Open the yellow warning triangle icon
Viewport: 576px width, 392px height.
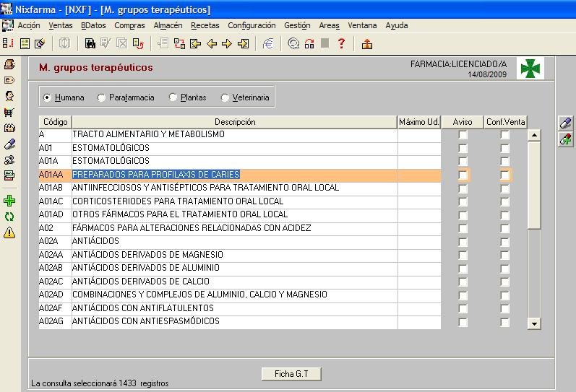tap(9, 232)
